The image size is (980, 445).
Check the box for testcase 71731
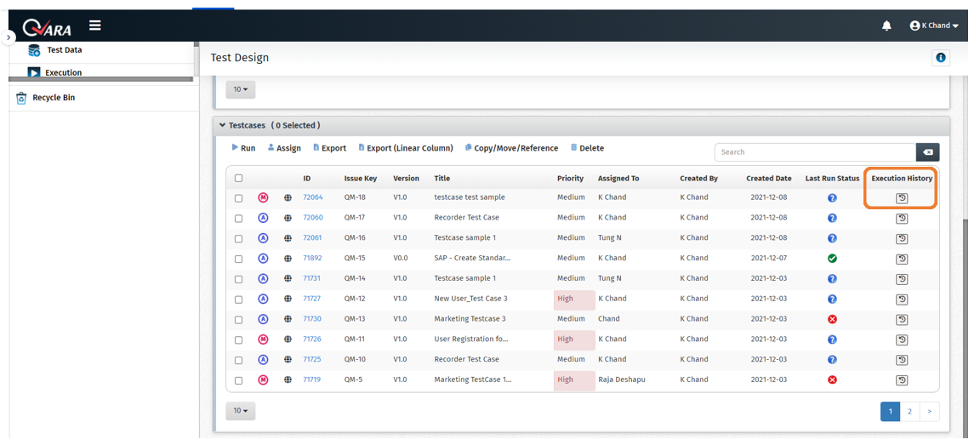(x=239, y=279)
